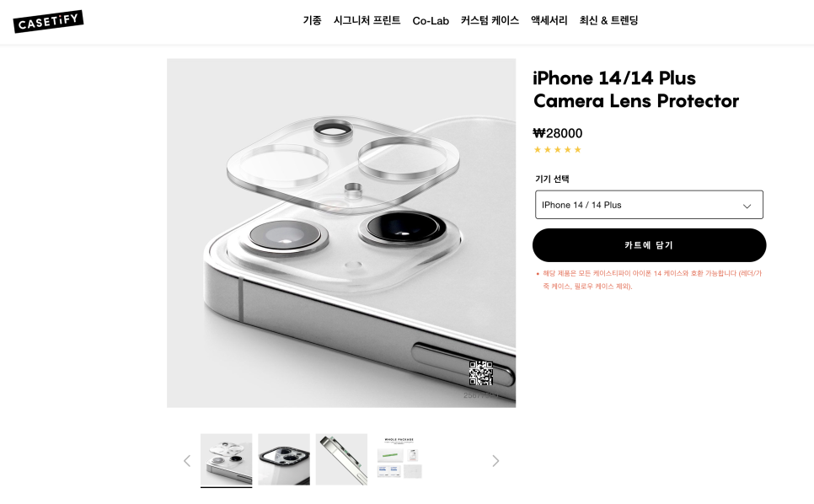
Task: Click the main product image
Action: point(341,233)
